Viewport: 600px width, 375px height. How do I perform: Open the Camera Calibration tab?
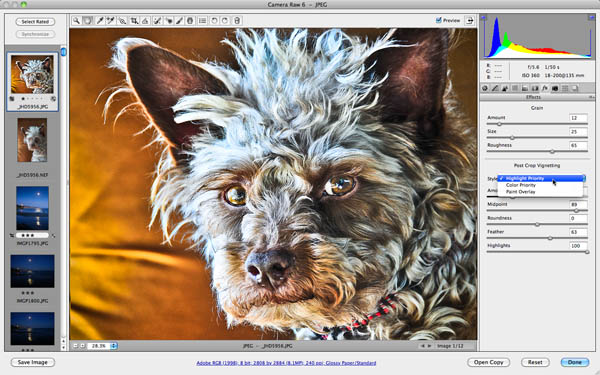pyautogui.click(x=554, y=88)
